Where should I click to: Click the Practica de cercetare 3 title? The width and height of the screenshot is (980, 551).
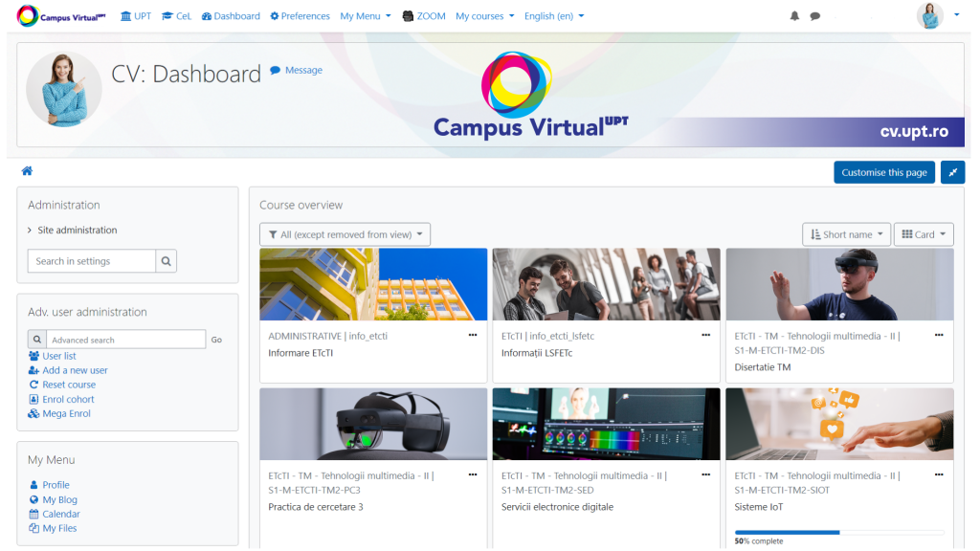click(316, 507)
